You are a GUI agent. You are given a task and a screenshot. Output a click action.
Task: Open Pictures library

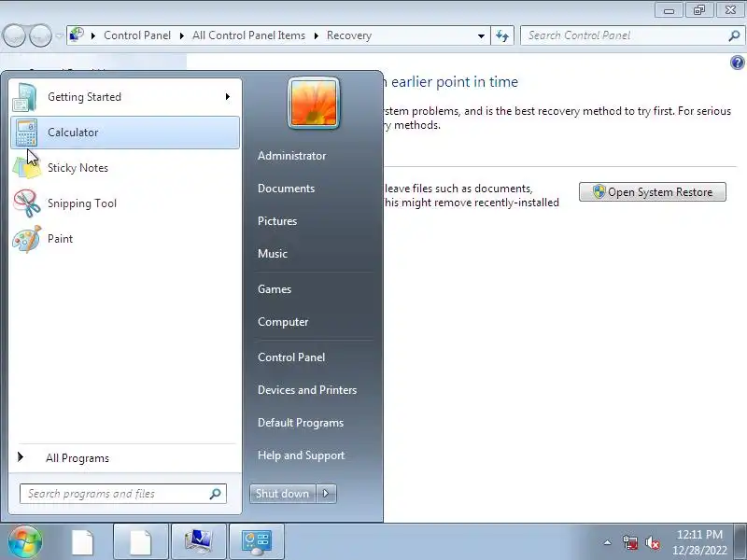[x=277, y=221]
